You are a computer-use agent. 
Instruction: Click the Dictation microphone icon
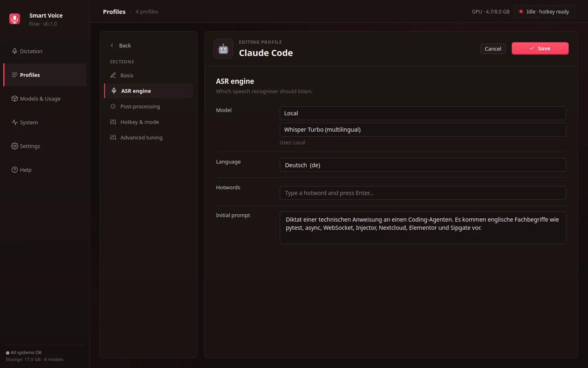pyautogui.click(x=15, y=51)
